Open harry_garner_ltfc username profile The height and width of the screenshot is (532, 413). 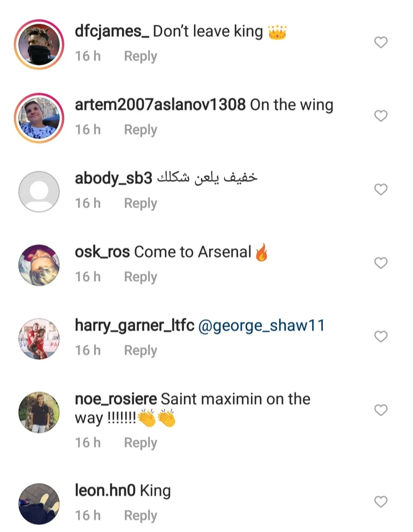(134, 326)
